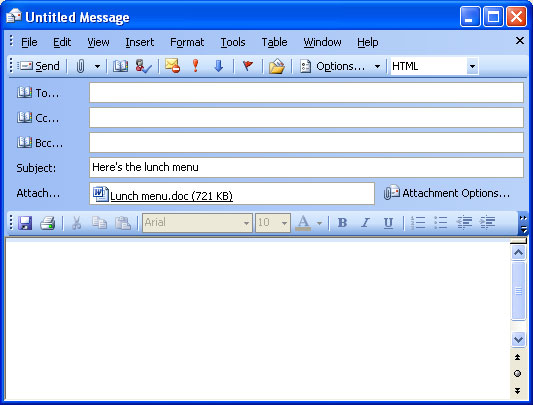Click the Bcc… address button
Viewport: 533px width, 405px height.
[x=40, y=143]
